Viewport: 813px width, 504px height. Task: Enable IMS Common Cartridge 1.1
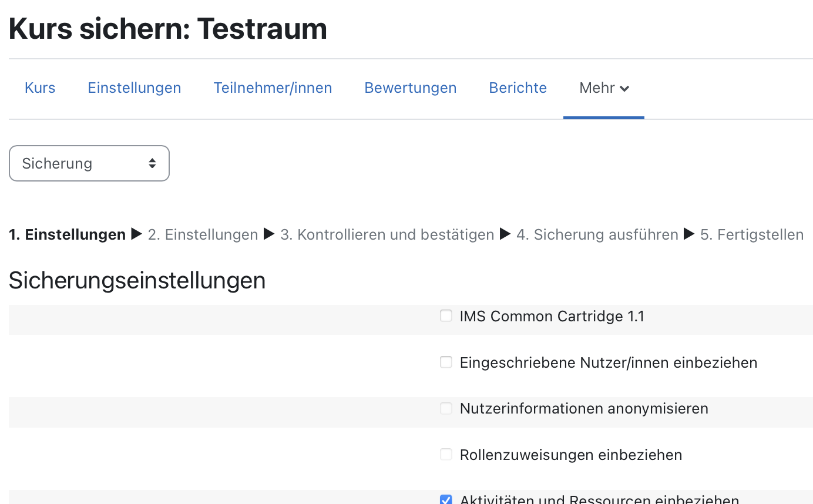point(446,315)
